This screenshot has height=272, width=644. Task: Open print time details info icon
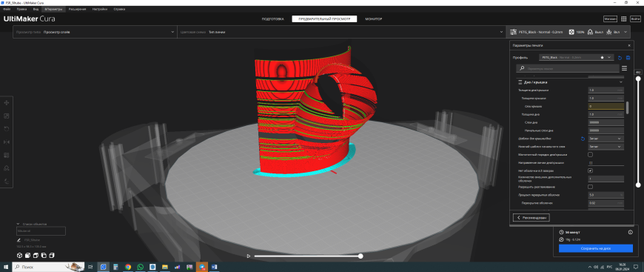coord(630,233)
